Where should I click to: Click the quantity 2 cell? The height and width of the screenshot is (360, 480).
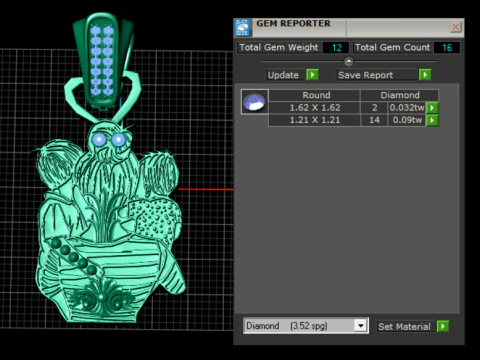(374, 108)
